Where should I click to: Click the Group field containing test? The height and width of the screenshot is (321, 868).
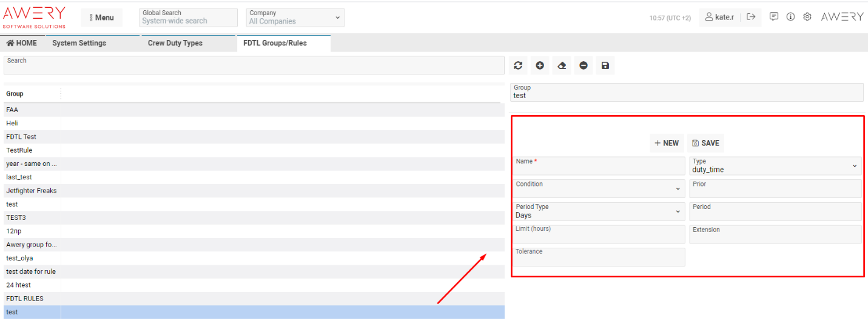[x=687, y=92]
